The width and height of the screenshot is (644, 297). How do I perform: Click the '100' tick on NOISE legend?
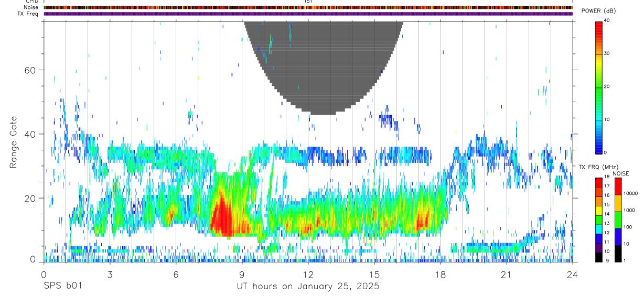click(x=629, y=227)
